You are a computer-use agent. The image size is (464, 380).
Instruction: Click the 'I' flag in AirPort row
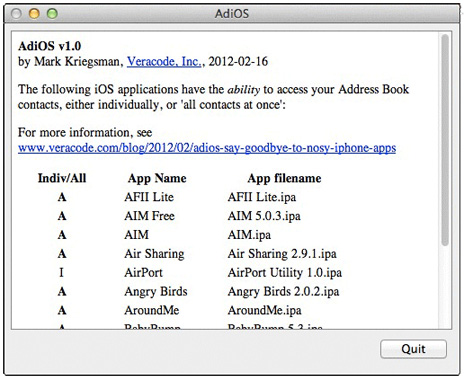[x=61, y=273]
